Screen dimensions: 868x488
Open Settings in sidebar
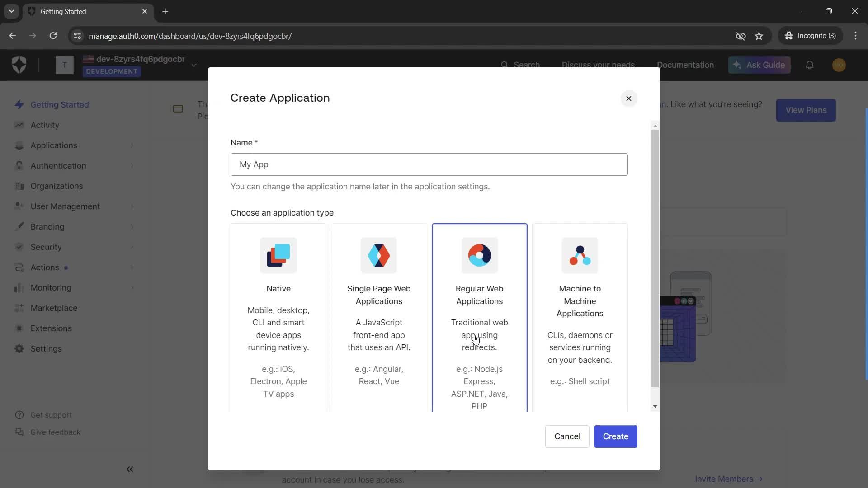pyautogui.click(x=46, y=348)
